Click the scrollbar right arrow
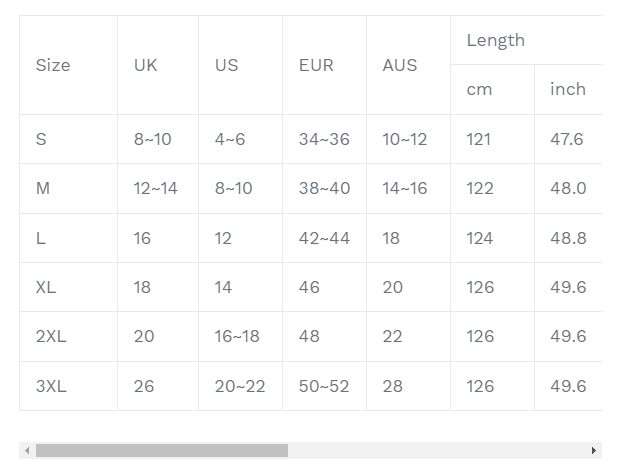 [594, 450]
